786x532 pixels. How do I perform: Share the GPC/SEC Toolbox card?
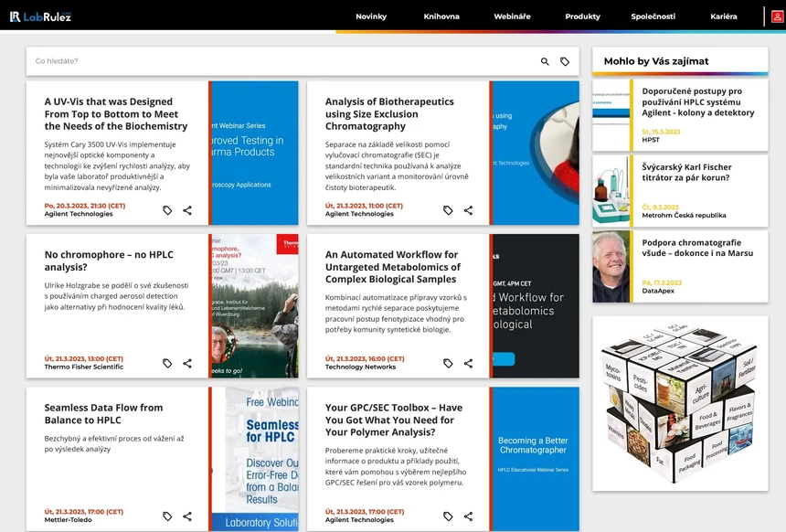[468, 516]
